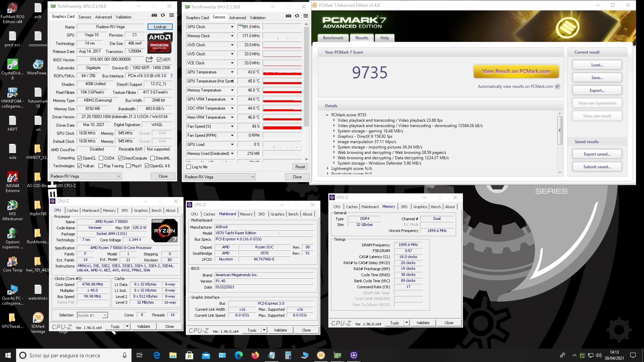This screenshot has height=362, width=644.
Task: Open MSI Afterburner desktop icon
Action: pos(12,210)
